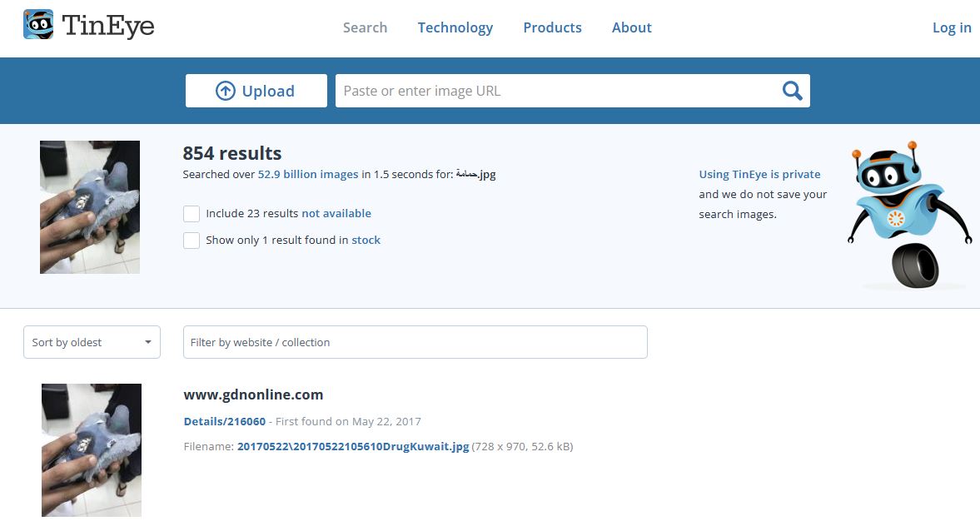Open the Details/216060 result link
980x531 pixels.
click(x=225, y=422)
